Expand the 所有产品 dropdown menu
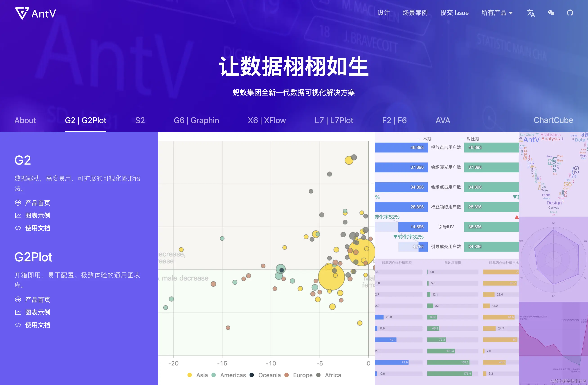 tap(494, 13)
